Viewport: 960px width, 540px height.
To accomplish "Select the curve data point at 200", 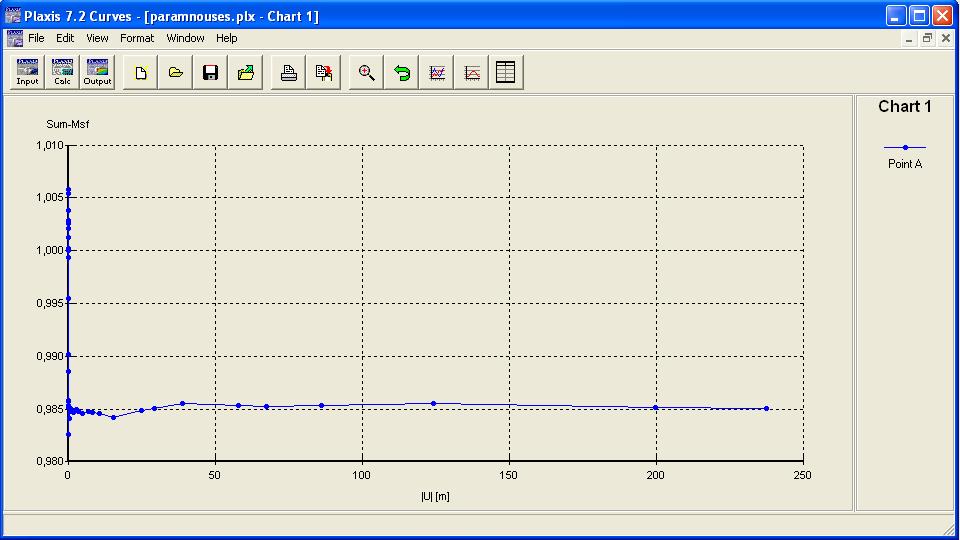I will coord(656,407).
